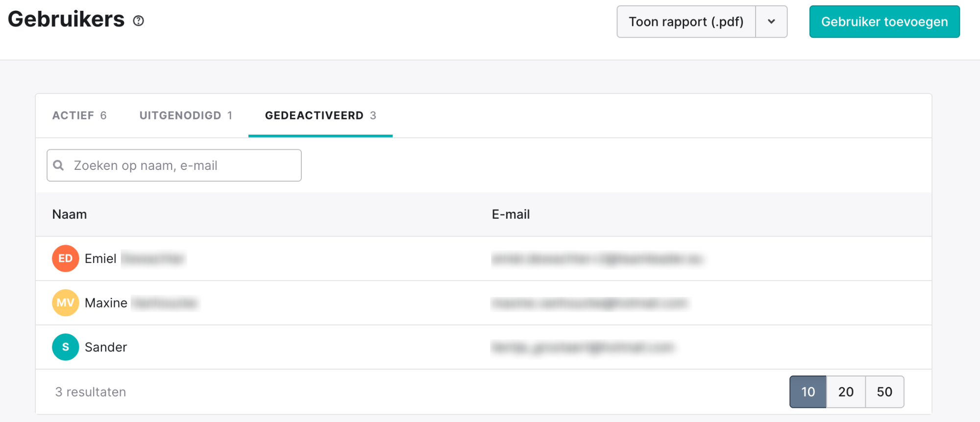Click the Naam column header
This screenshot has width=980, height=422.
coord(70,214)
